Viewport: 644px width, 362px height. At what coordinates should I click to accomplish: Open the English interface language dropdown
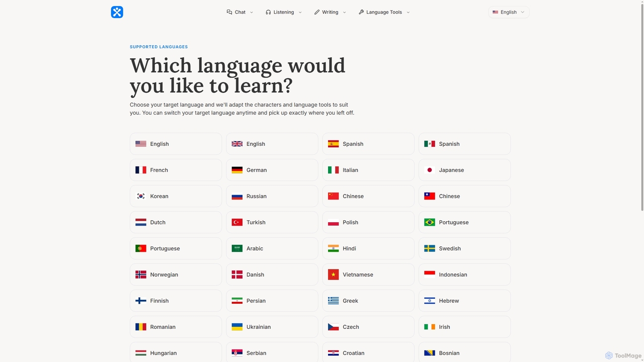coord(509,12)
